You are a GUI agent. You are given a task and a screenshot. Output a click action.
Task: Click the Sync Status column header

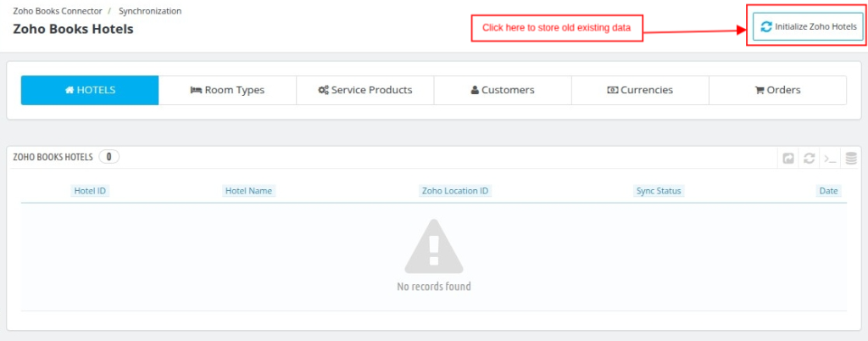tap(659, 191)
